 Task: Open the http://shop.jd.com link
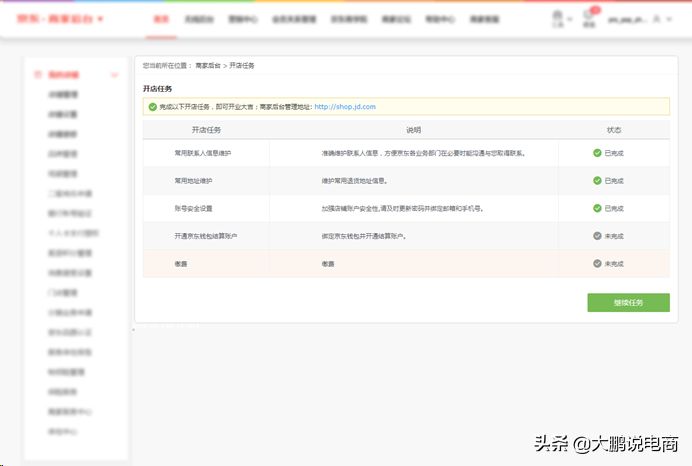345,107
